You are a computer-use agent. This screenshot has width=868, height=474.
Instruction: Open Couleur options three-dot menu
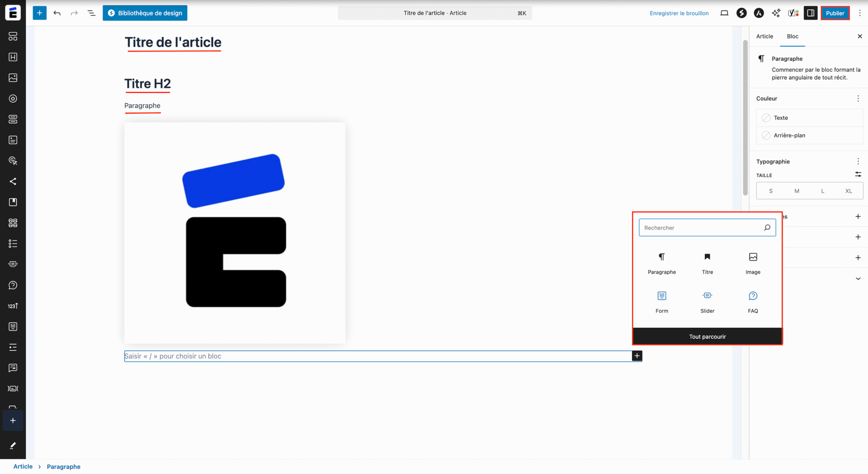pos(858,98)
